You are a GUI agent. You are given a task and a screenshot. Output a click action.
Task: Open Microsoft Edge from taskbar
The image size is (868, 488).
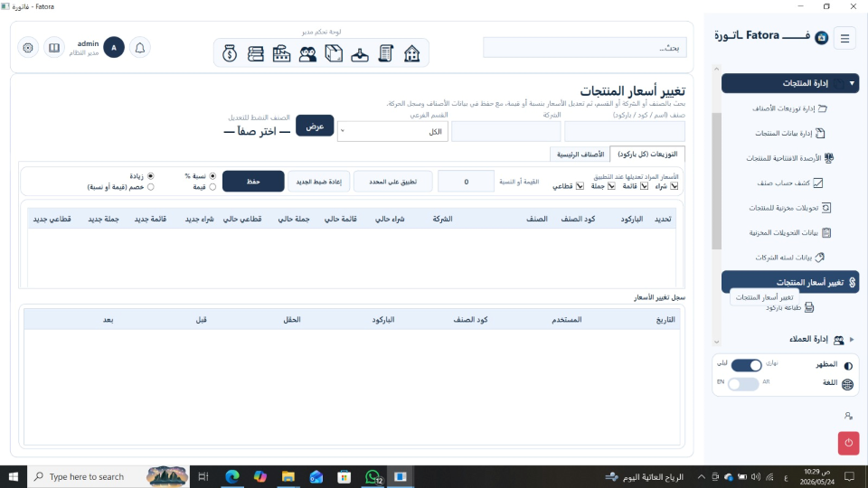click(x=232, y=476)
